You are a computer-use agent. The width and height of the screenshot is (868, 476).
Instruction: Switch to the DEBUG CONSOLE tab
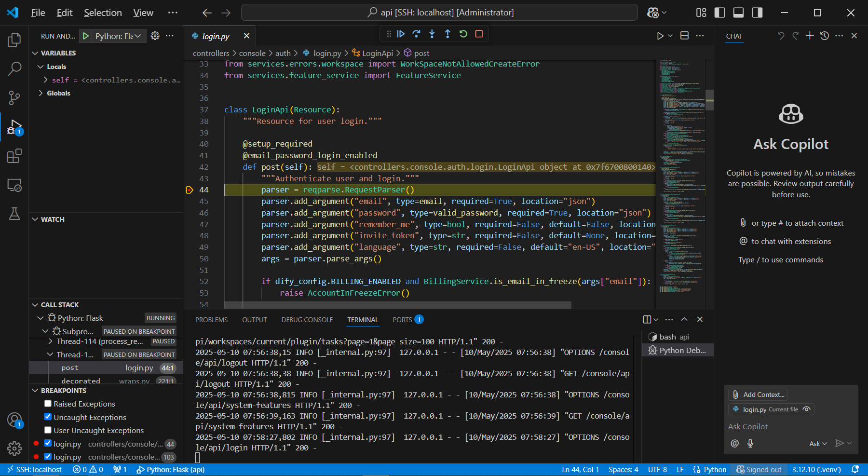[307, 320]
